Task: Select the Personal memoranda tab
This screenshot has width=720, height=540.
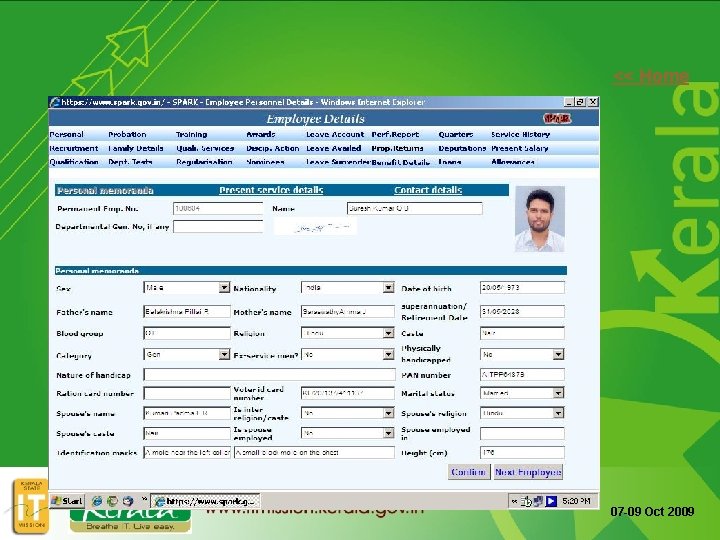Action: [106, 191]
